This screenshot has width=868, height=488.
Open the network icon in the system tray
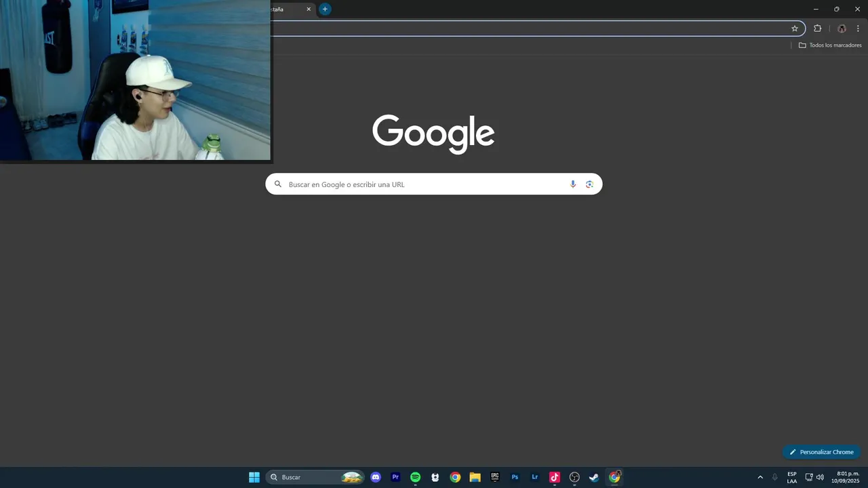[809, 477]
